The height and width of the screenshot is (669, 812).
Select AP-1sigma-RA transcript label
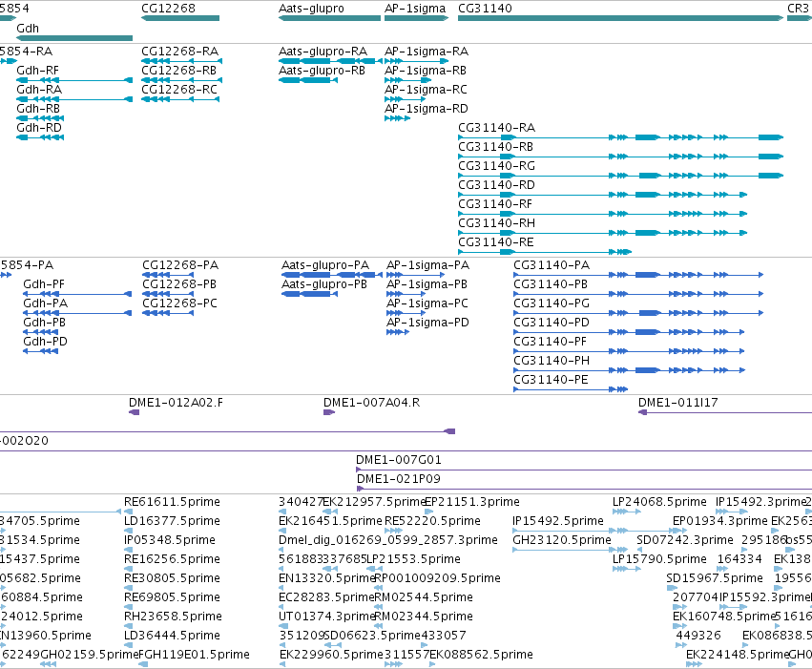(427, 52)
